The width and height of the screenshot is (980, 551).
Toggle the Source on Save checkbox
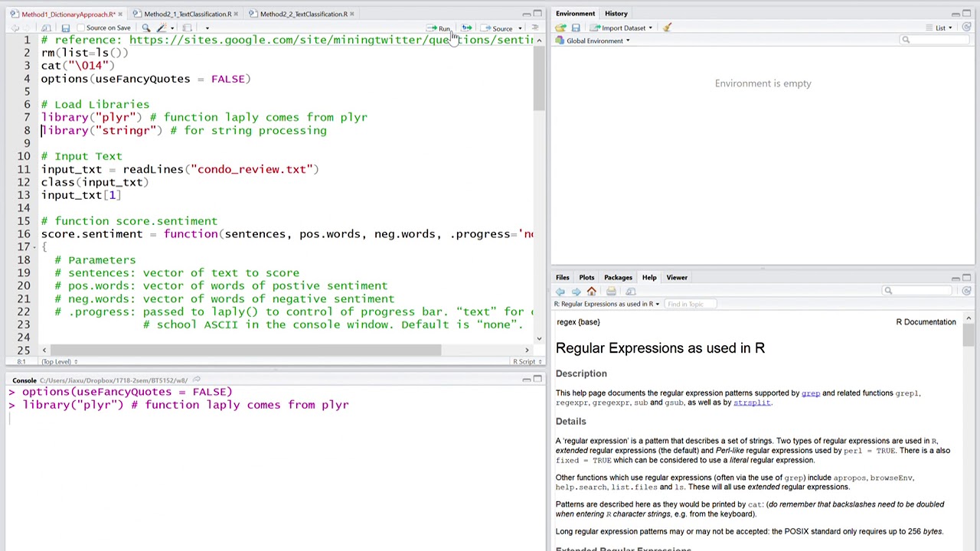click(81, 28)
